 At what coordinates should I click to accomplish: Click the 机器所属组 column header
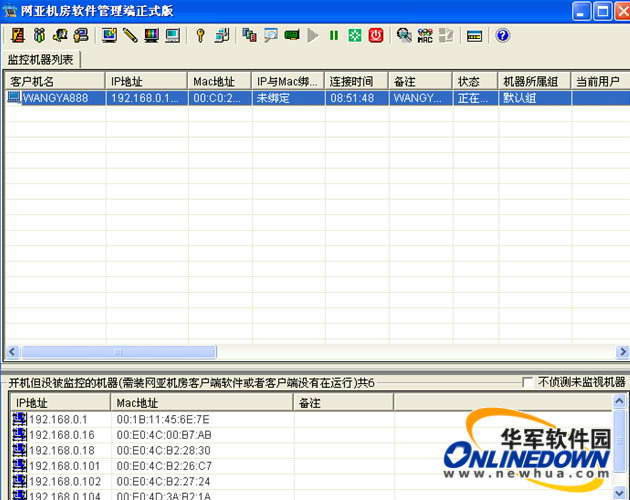pyautogui.click(x=534, y=80)
